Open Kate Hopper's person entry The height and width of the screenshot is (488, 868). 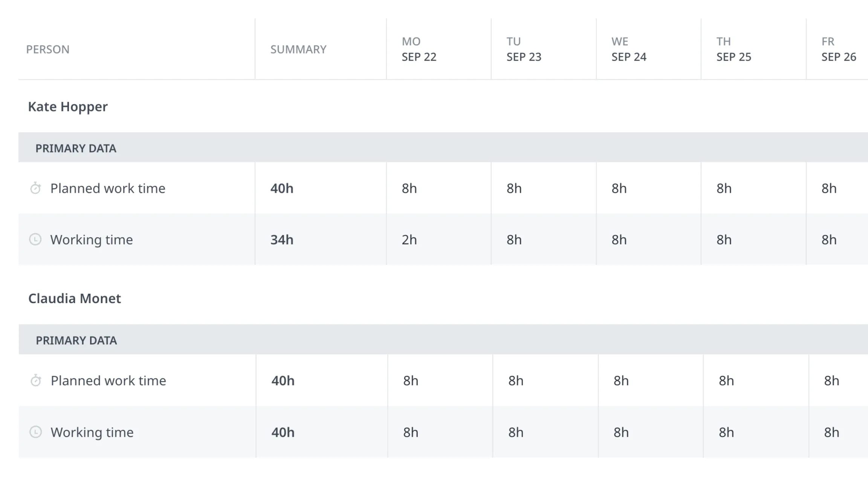[68, 107]
